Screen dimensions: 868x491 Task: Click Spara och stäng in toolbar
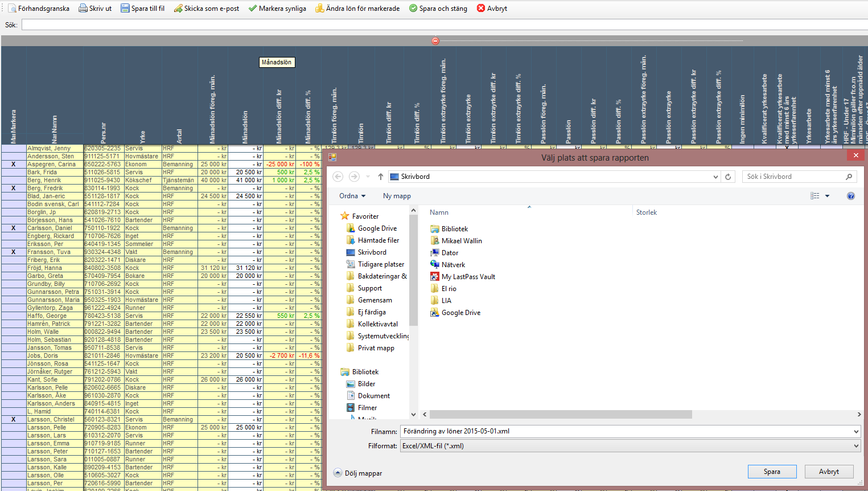pos(438,9)
